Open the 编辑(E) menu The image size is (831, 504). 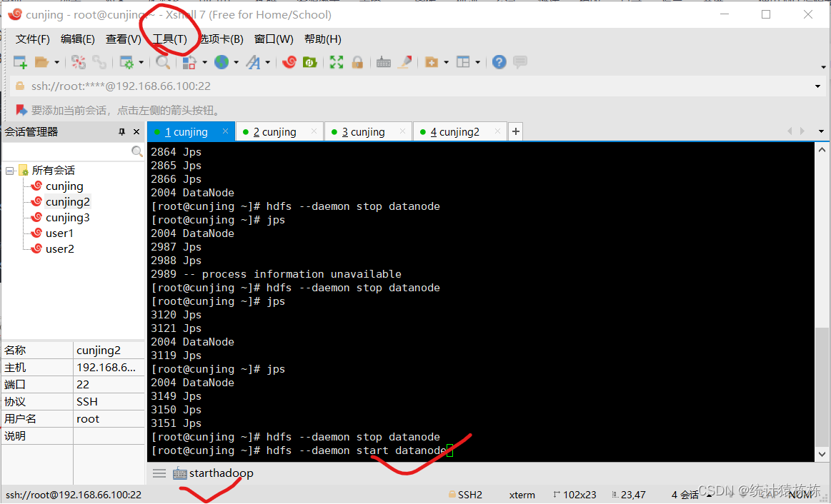pyautogui.click(x=77, y=39)
